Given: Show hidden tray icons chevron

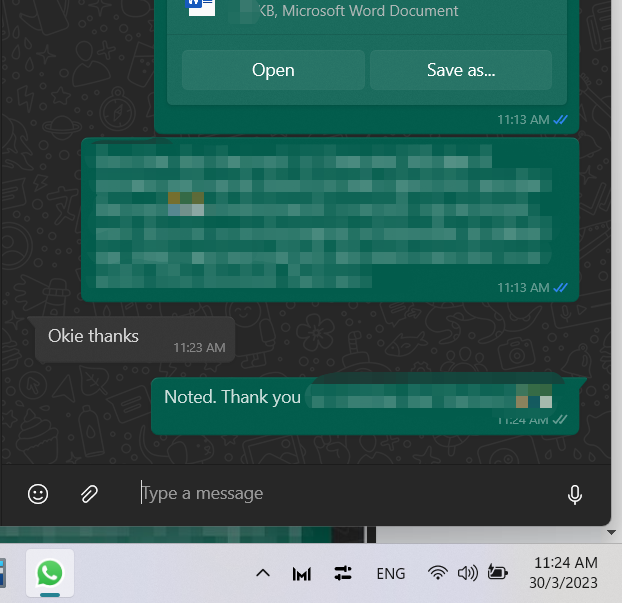Looking at the screenshot, I should pyautogui.click(x=263, y=573).
